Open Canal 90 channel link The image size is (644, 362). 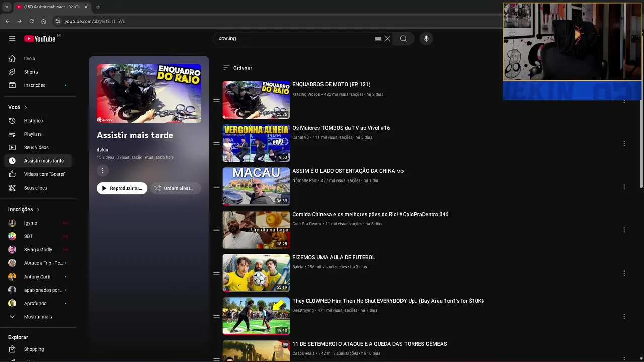301,137
